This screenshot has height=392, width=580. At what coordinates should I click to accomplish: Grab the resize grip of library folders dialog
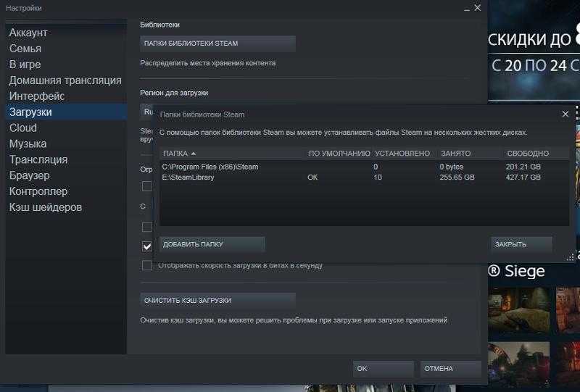(x=571, y=257)
